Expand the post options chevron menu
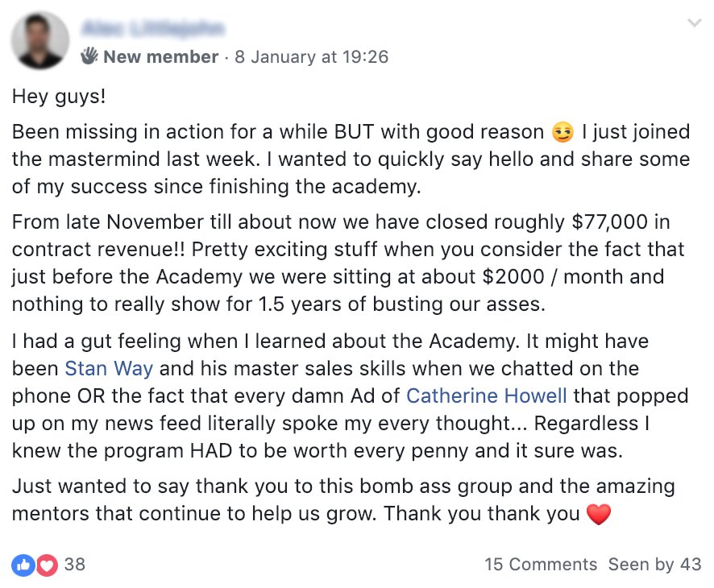Image resolution: width=714 pixels, height=588 pixels. coord(694,23)
